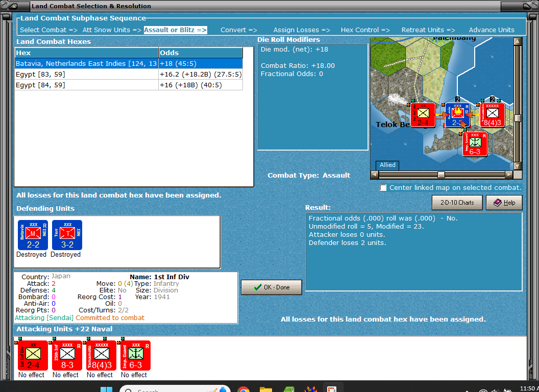Click the Hex Control subphase step
The height and width of the screenshot is (392, 539).
click(365, 30)
